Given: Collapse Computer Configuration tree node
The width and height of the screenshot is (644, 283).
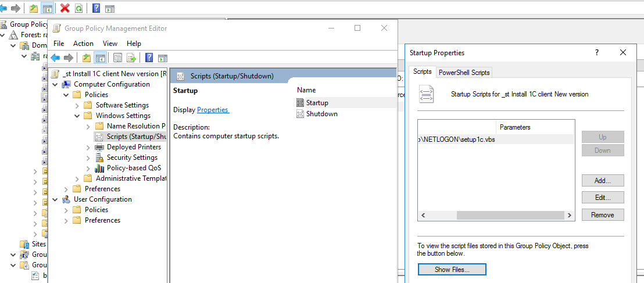Looking at the screenshot, I should click(56, 84).
